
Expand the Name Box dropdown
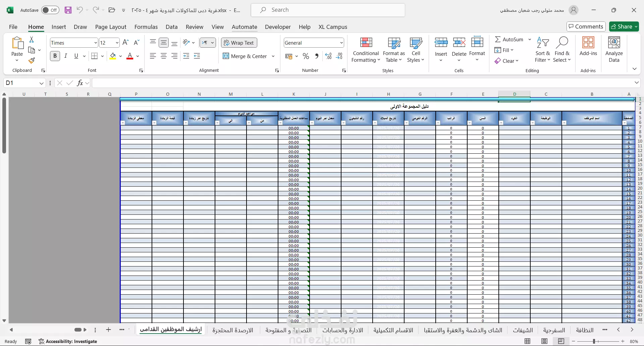(42, 83)
